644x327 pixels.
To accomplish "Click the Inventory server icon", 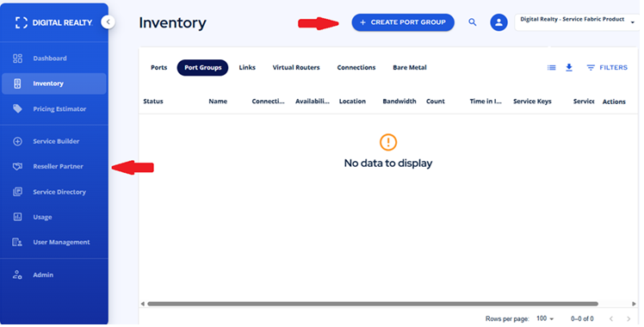I will point(17,83).
